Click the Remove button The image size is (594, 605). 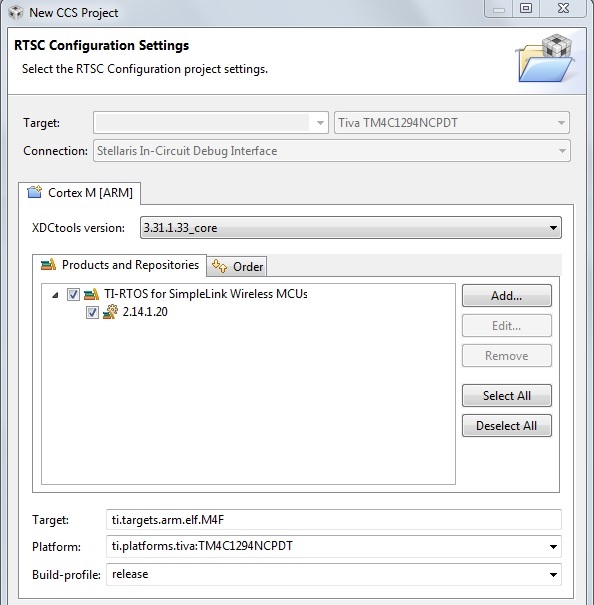point(507,356)
